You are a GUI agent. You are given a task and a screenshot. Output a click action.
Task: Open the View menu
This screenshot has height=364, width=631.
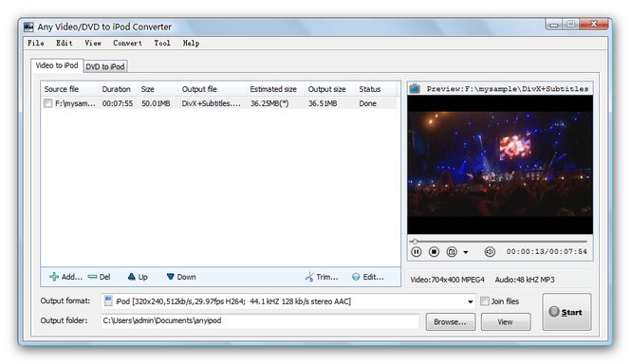[93, 43]
